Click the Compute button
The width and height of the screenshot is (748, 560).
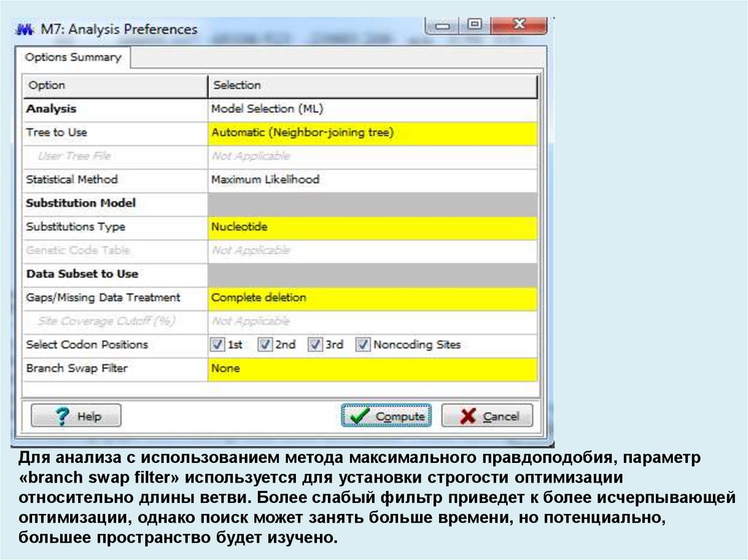coord(386,415)
